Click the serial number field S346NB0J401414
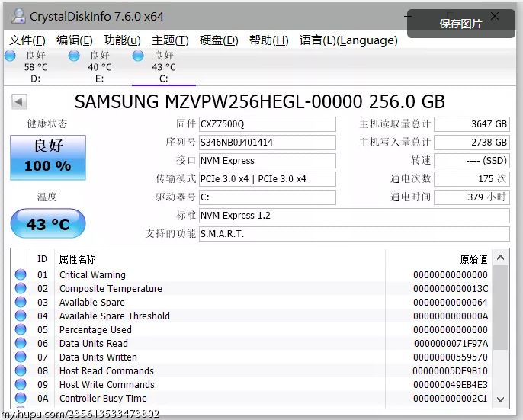This screenshot has height=420, width=523. (x=268, y=143)
